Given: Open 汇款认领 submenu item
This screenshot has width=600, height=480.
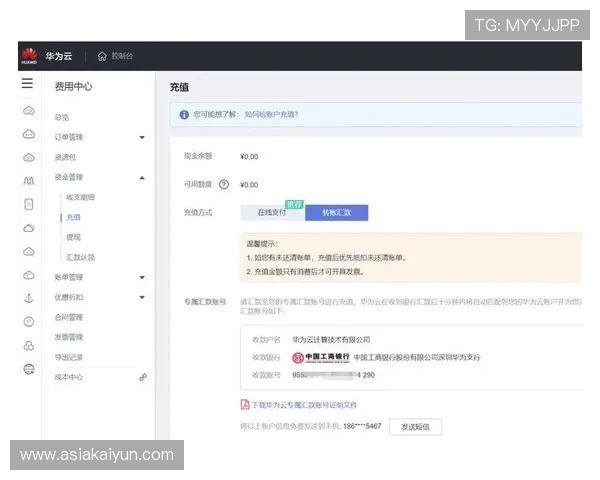Looking at the screenshot, I should point(80,257).
